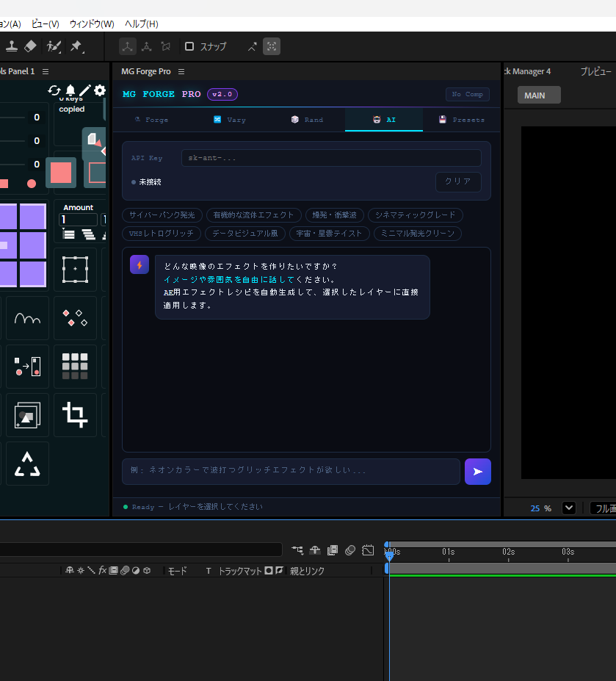Click the API Key input field

coord(331,158)
